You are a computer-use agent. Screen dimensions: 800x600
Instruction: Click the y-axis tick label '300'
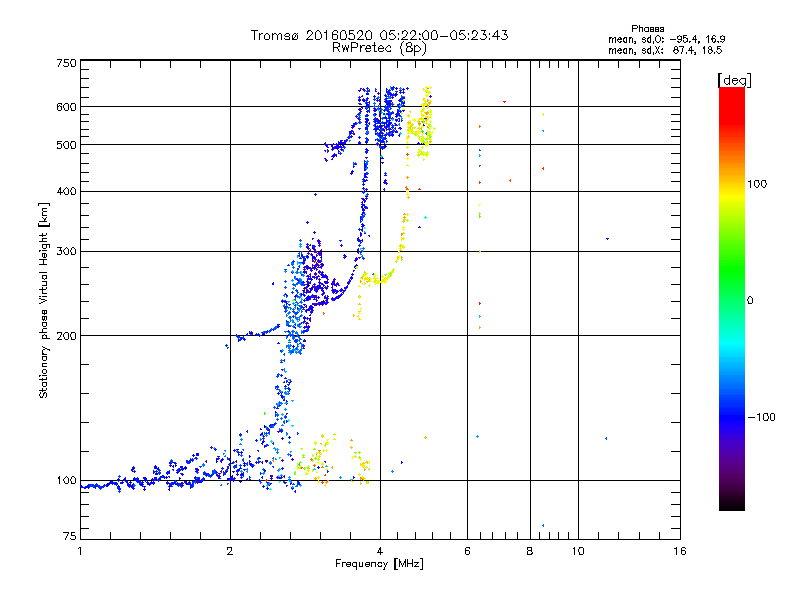click(66, 251)
